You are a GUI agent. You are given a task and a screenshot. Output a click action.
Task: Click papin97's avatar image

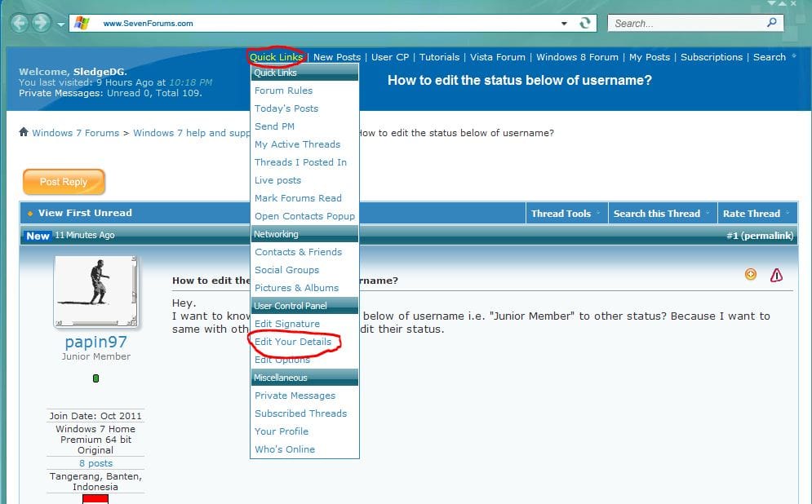click(95, 291)
